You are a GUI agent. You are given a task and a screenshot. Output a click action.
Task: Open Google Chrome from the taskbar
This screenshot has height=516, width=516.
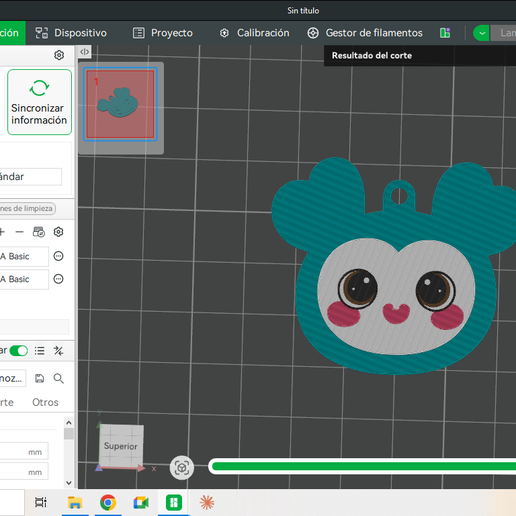pos(108,502)
